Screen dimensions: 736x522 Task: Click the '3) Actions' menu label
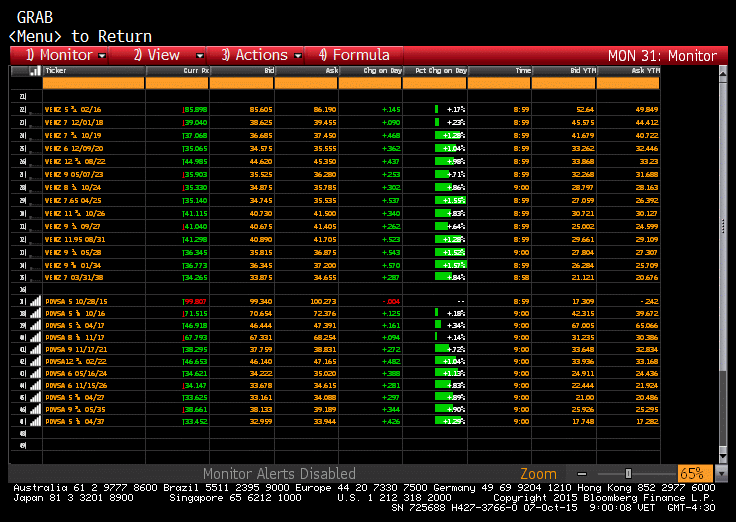(x=254, y=55)
